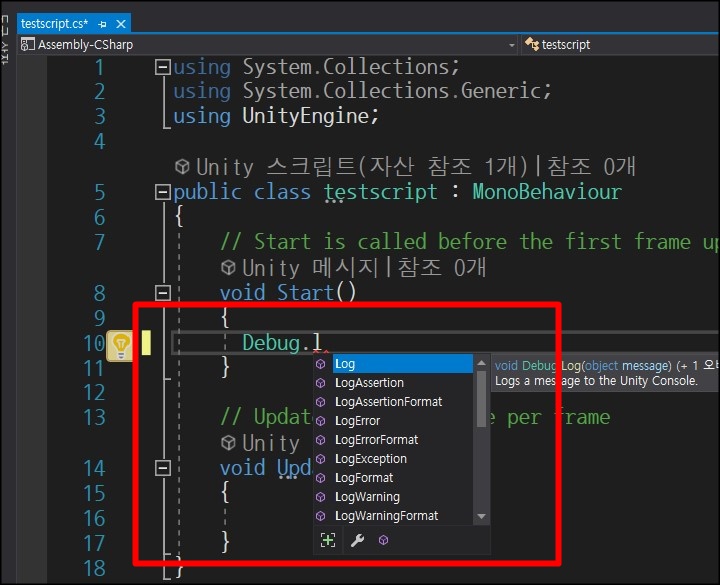Click the Start method name
The image size is (720, 585).
[305, 292]
